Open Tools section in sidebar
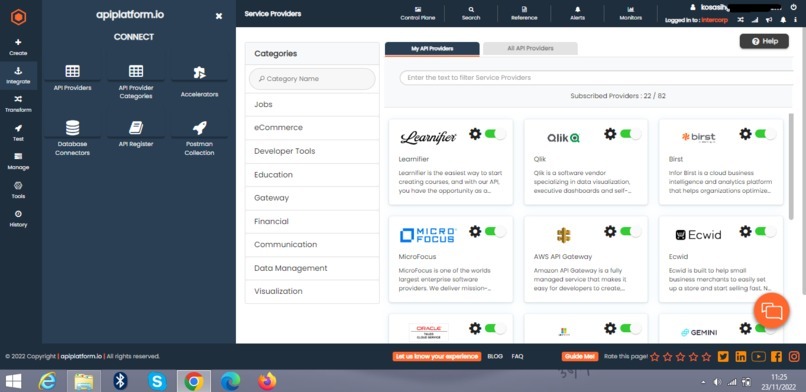Image resolution: width=806 pixels, height=392 pixels. pos(18,190)
